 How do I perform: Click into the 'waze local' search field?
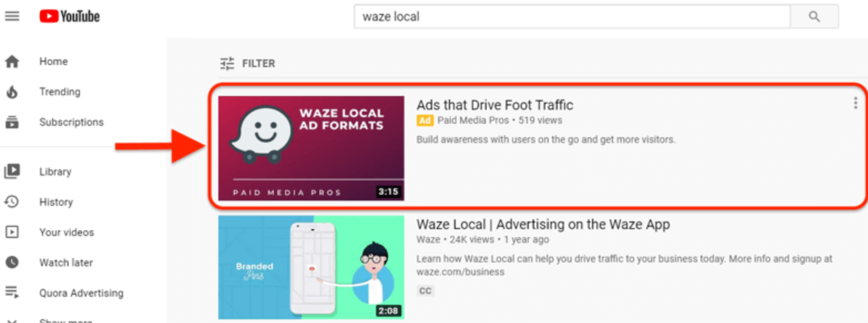[571, 17]
